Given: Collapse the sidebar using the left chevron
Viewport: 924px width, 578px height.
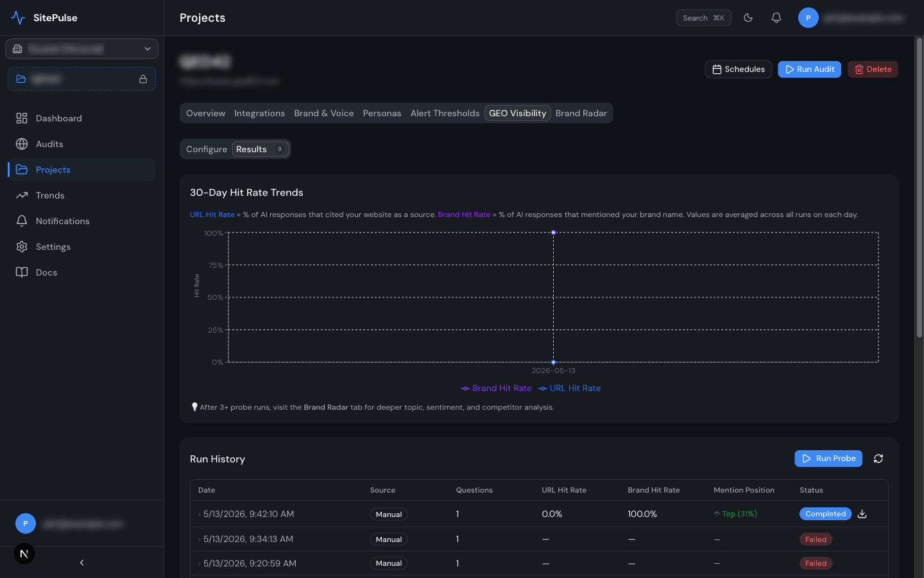Looking at the screenshot, I should click(81, 563).
